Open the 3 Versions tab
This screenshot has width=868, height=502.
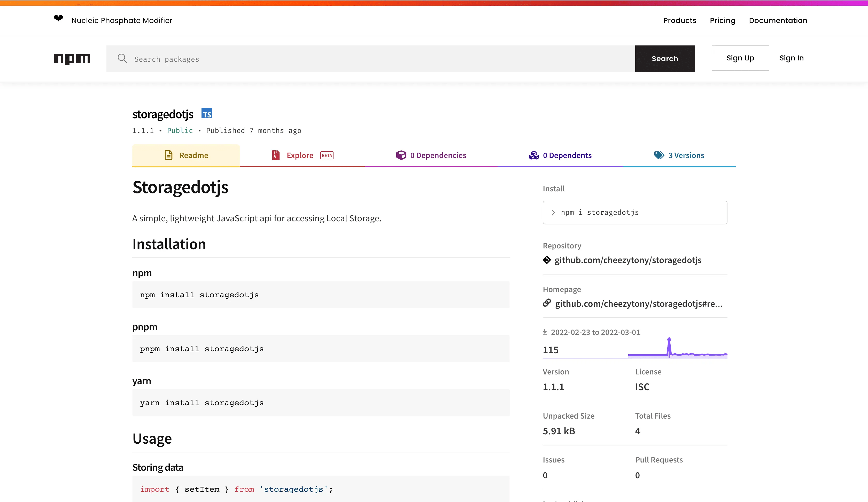(679, 155)
